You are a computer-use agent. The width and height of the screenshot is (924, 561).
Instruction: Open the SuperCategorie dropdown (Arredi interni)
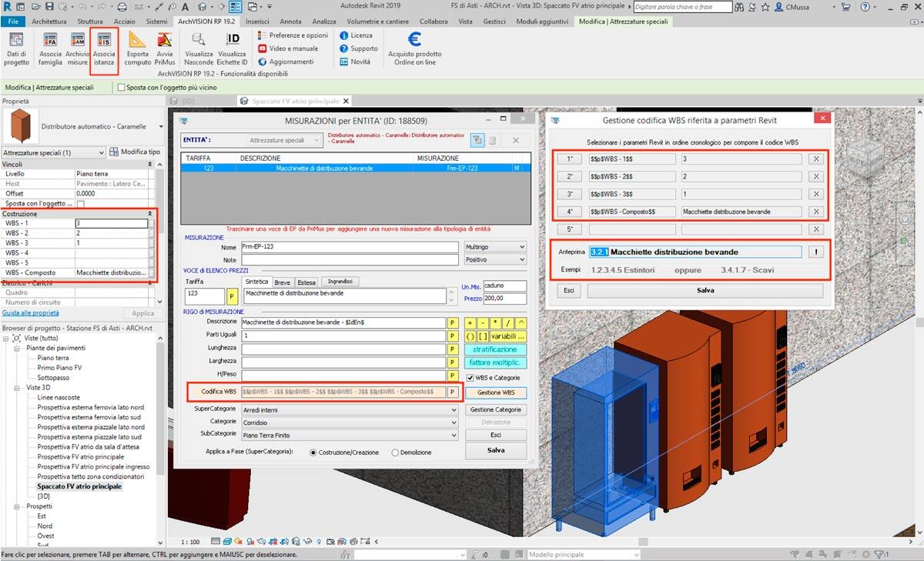click(350, 410)
